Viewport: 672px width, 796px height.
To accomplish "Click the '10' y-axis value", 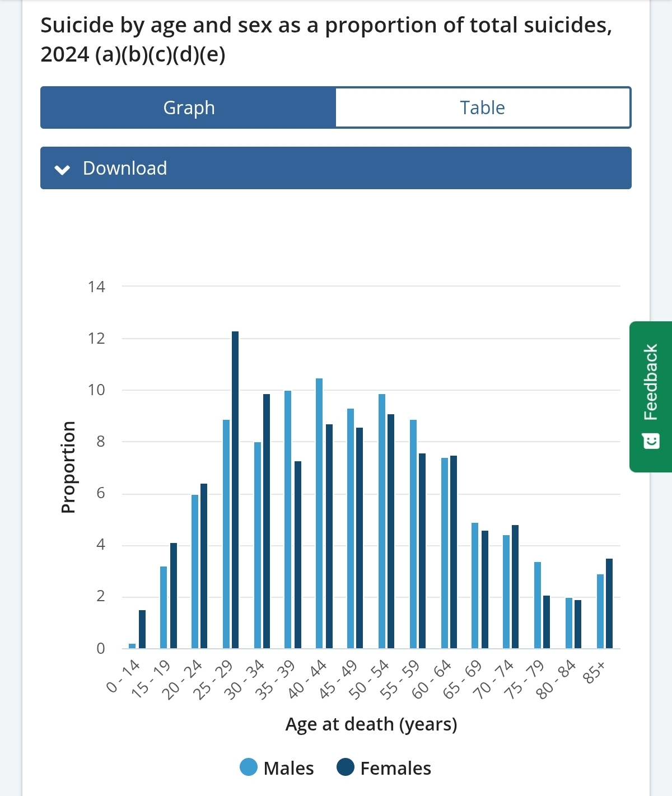I will coord(96,390).
